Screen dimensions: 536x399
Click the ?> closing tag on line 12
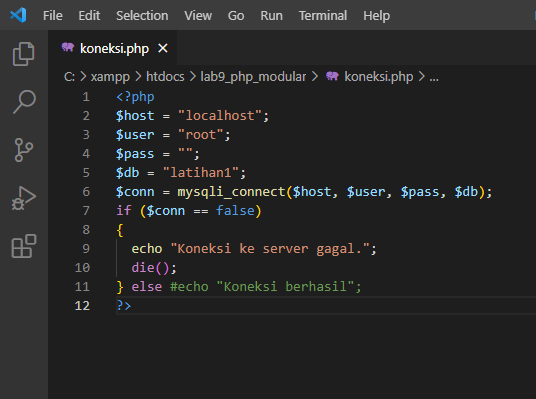coord(124,305)
